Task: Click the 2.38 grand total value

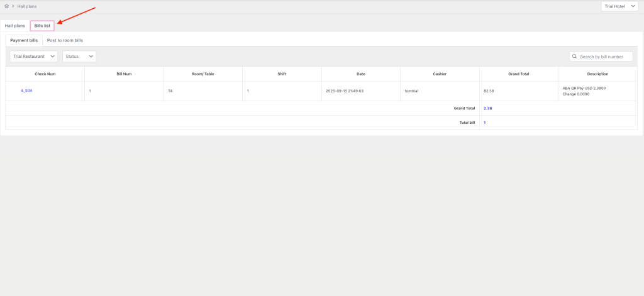Action: tap(487, 108)
